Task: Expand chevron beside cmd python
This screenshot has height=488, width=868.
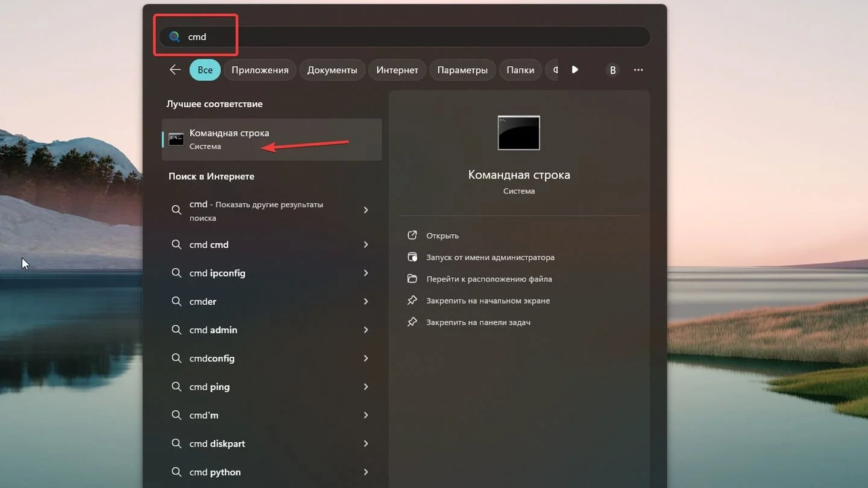Action: pos(366,472)
